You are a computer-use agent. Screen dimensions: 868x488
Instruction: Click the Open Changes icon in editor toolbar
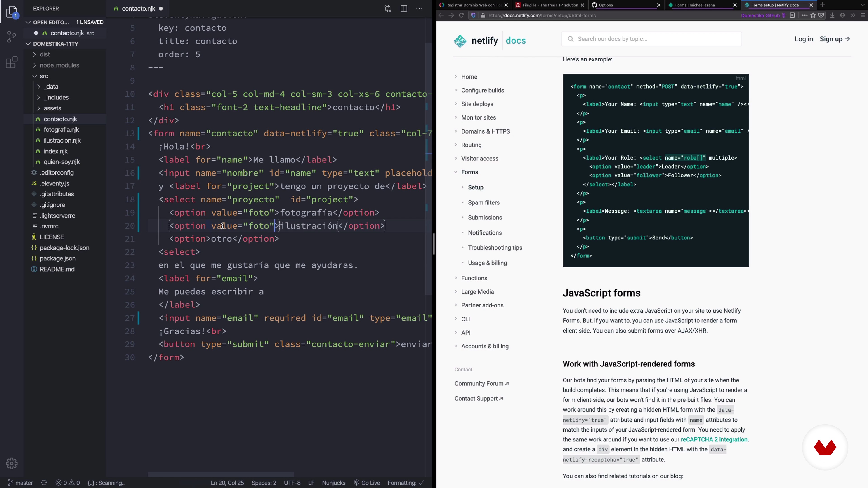tap(388, 9)
